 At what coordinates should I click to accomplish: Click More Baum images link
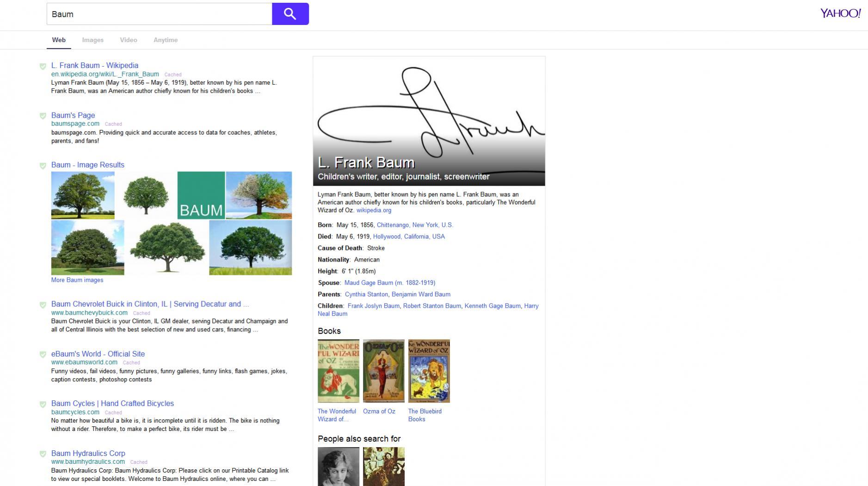77,280
